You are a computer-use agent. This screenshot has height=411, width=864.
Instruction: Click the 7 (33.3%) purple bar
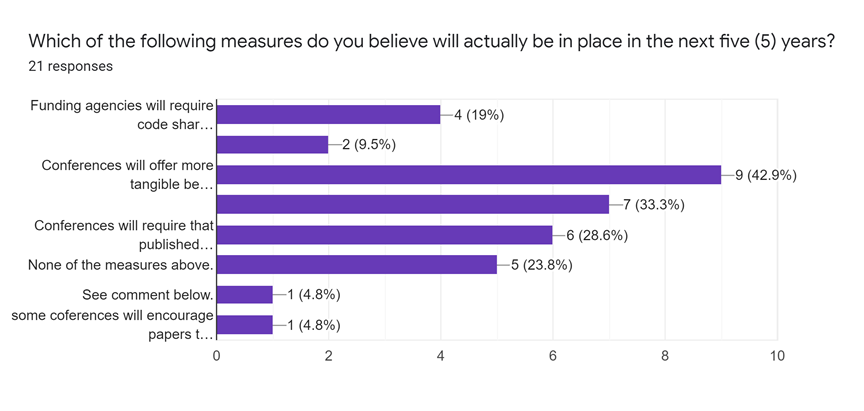click(x=412, y=205)
